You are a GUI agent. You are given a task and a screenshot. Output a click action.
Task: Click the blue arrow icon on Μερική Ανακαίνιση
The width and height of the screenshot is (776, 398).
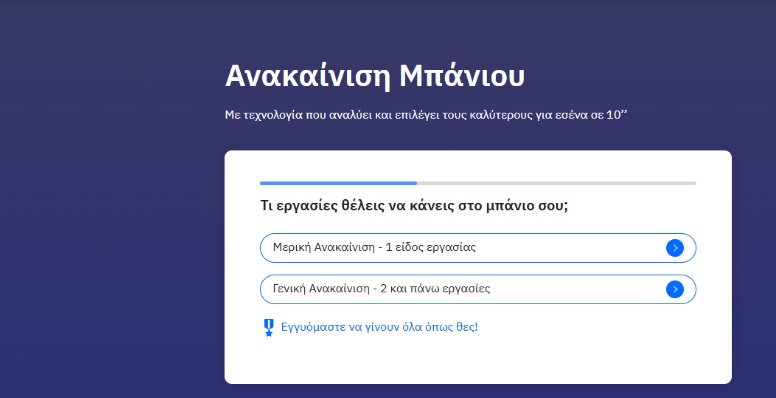(675, 248)
